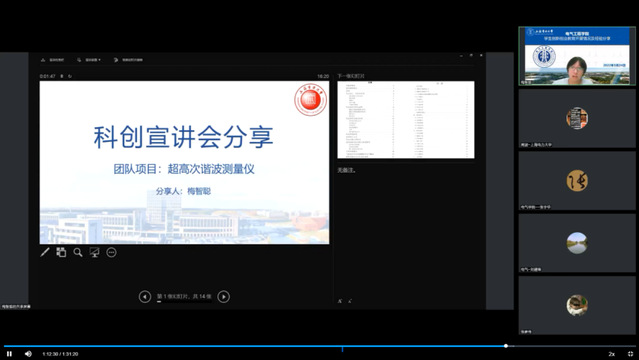
Task: Pause the video playback
Action: click(x=9, y=354)
